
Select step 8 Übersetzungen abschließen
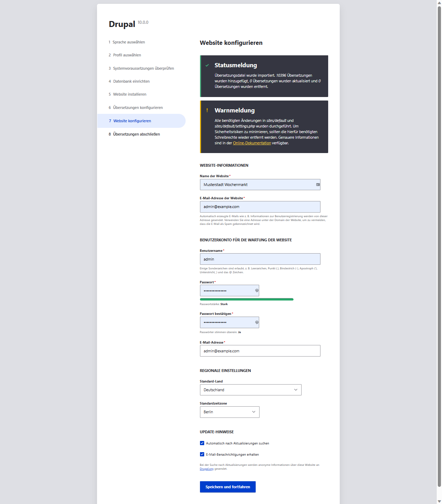[134, 134]
